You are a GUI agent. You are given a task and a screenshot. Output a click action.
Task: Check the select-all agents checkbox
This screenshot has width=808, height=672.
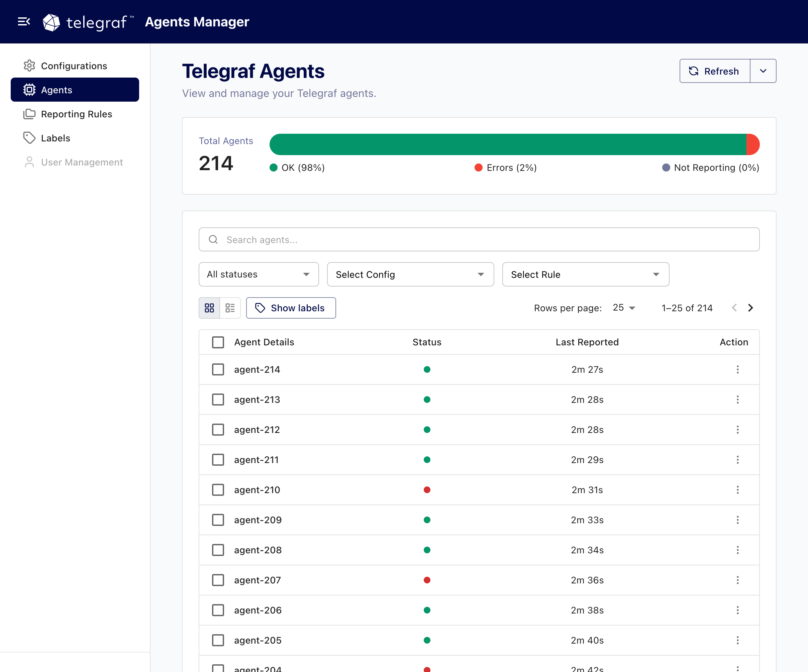[218, 342]
